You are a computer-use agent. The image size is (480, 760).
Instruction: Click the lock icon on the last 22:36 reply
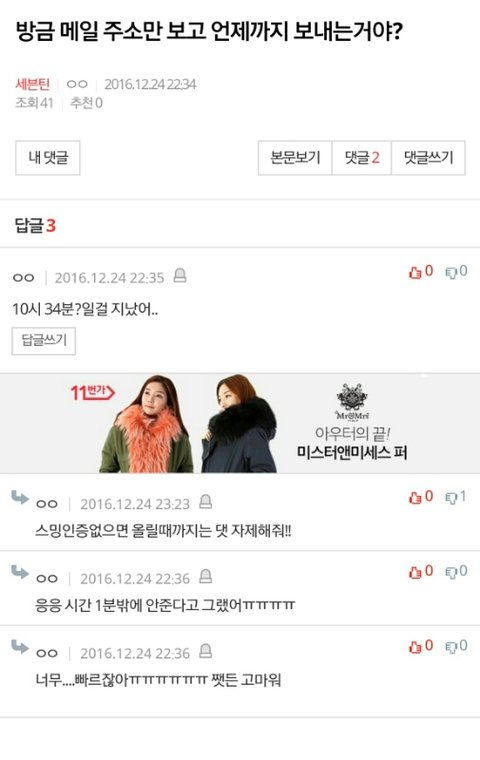[x=206, y=650]
